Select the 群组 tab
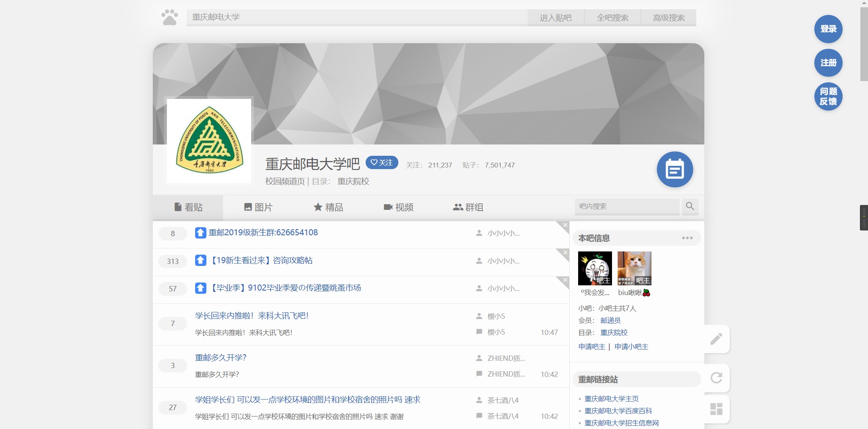 (468, 207)
